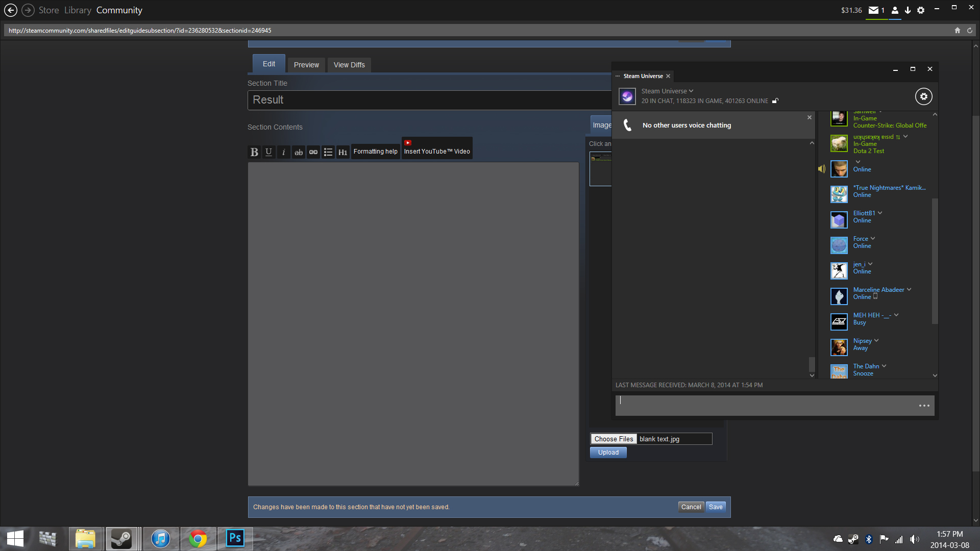The height and width of the screenshot is (551, 980).
Task: Open chat settings gear in Steam Universe
Action: tap(923, 96)
